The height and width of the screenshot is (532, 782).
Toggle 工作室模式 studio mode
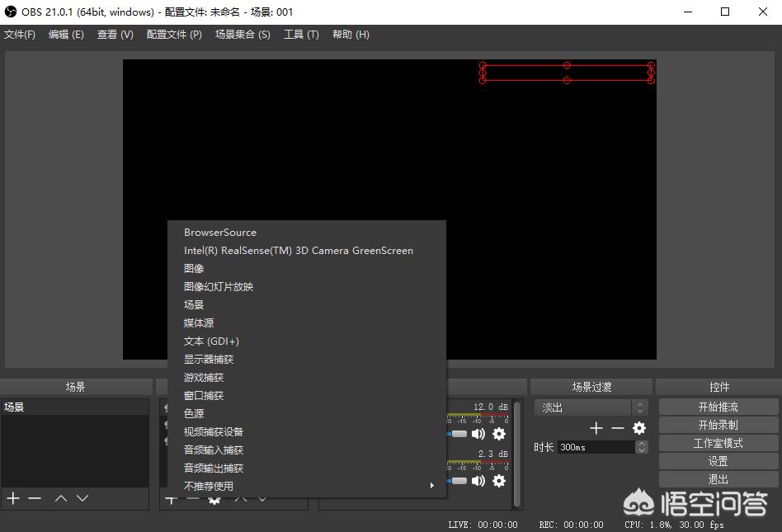click(718, 443)
